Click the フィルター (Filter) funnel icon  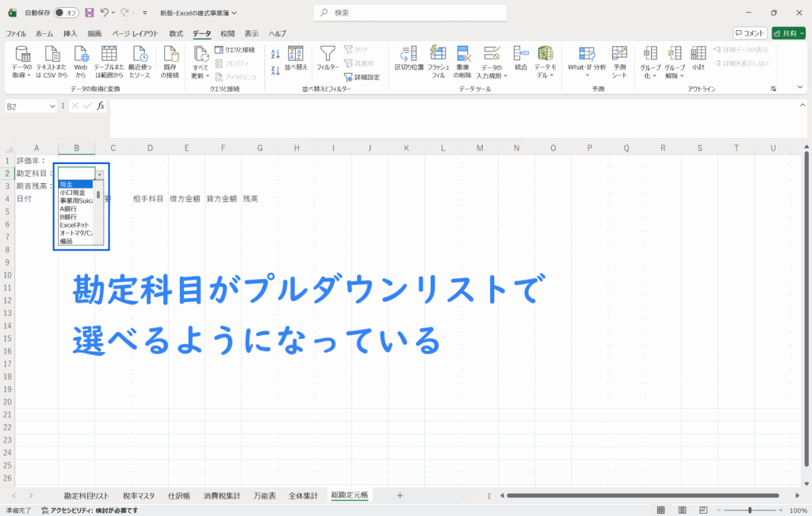coord(327,55)
